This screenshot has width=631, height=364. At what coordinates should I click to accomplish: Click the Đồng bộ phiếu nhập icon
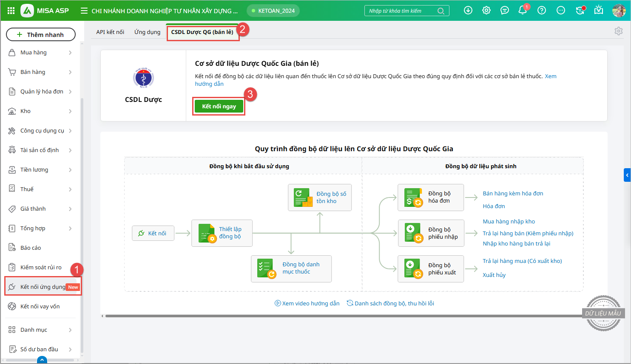413,233
